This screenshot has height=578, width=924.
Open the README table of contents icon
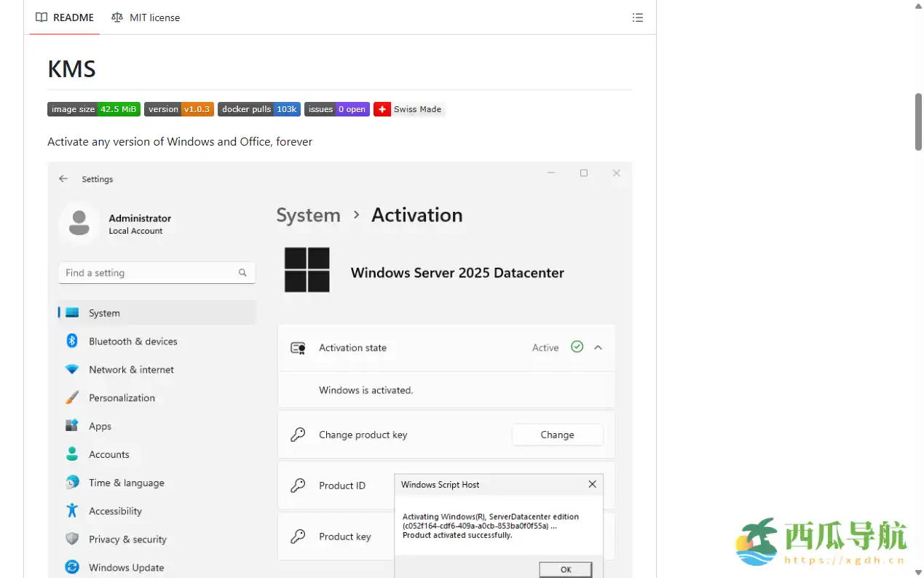(x=637, y=17)
